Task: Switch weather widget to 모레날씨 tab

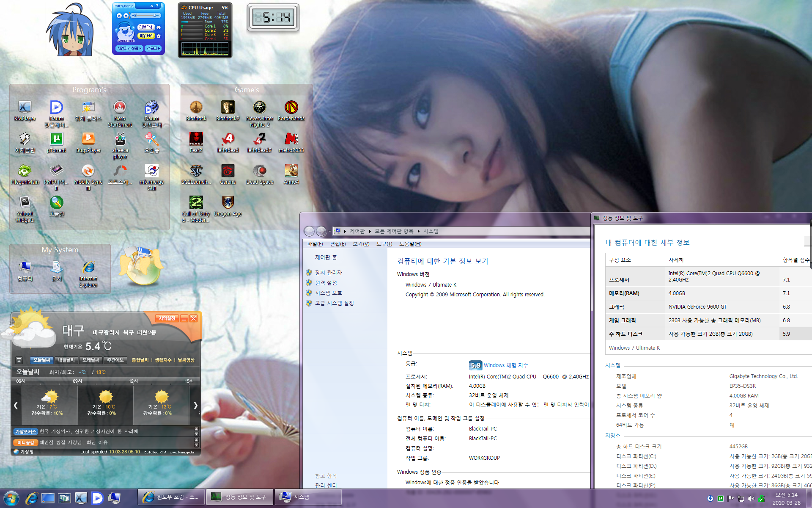Action: 91,360
